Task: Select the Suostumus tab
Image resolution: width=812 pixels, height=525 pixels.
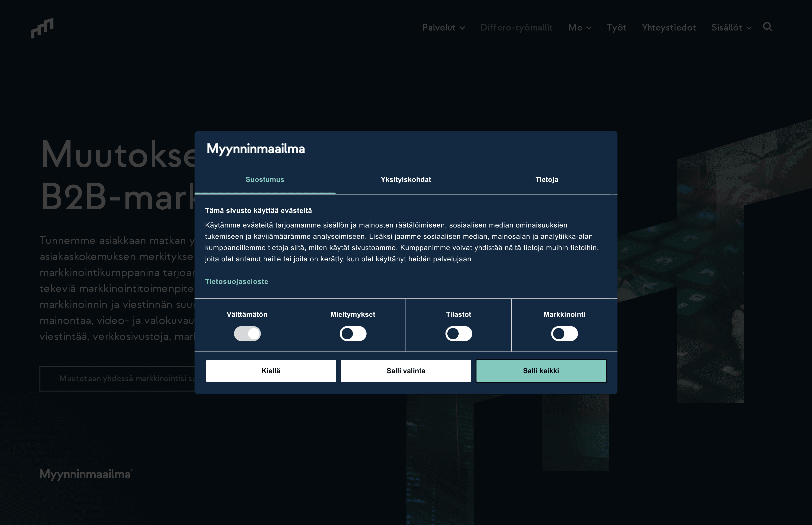Action: [265, 180]
